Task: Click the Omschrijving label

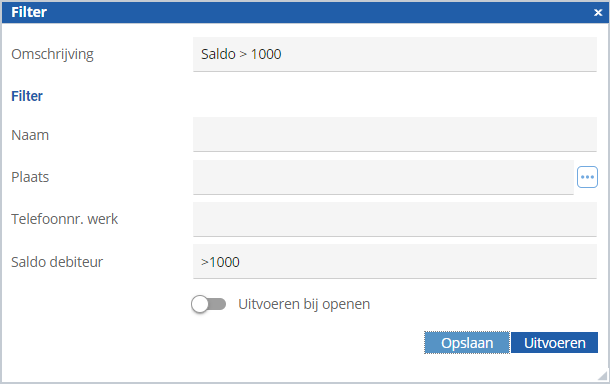Action: [53, 54]
